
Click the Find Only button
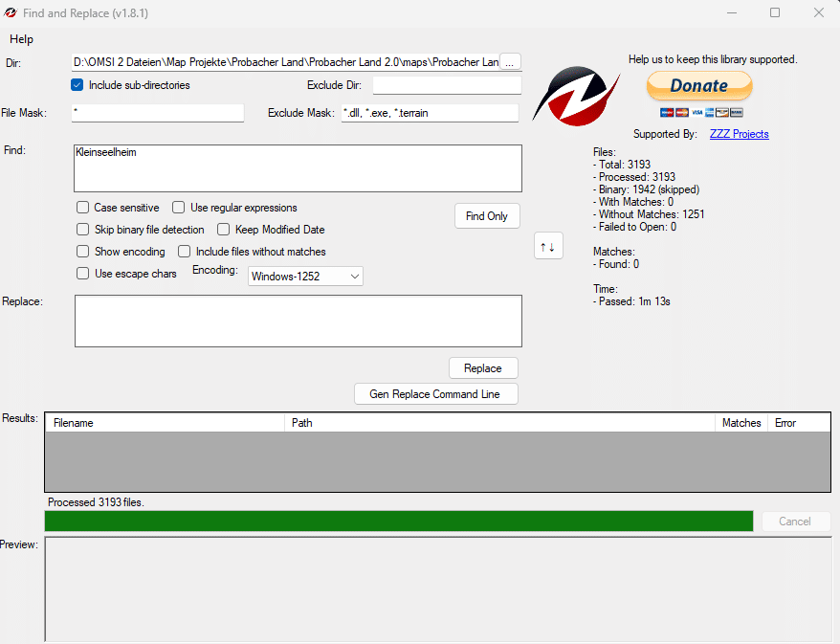click(487, 216)
